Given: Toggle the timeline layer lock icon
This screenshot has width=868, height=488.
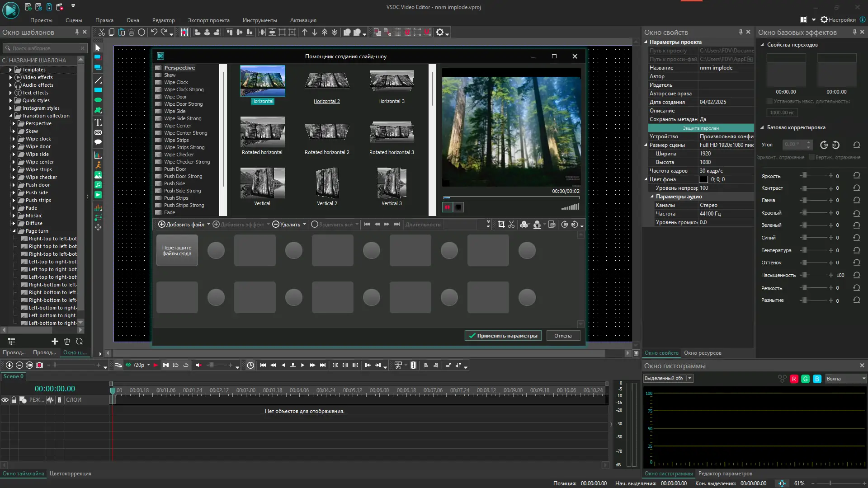Looking at the screenshot, I should point(14,400).
